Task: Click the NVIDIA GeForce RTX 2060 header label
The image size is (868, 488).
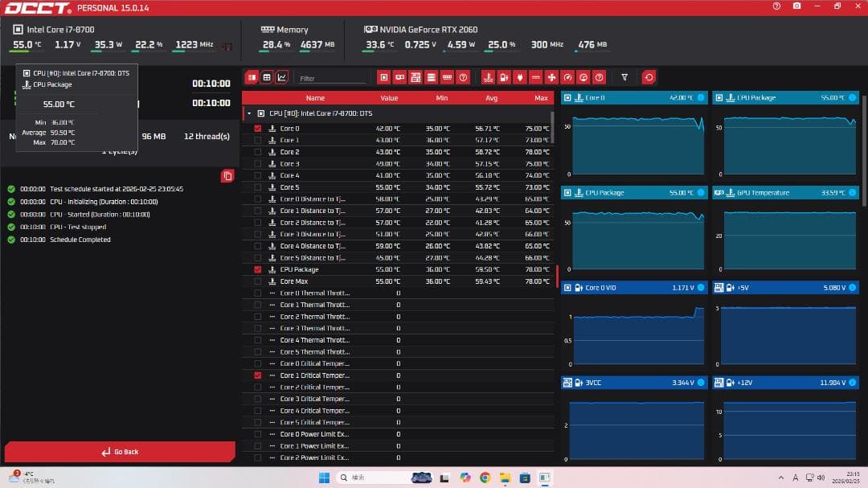Action: tap(428, 30)
